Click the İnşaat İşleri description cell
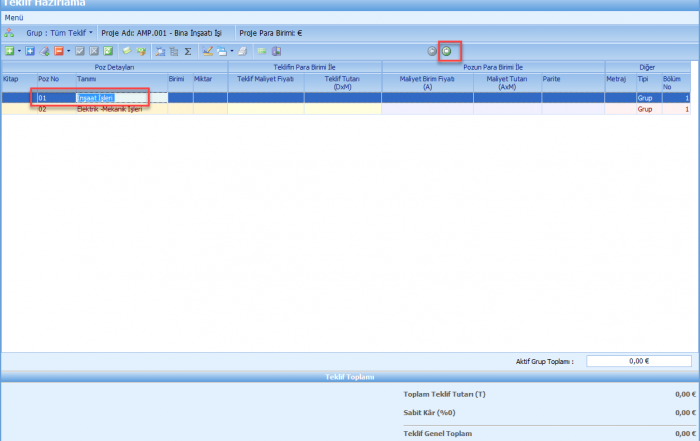This screenshot has width=700, height=441. pyautogui.click(x=97, y=98)
